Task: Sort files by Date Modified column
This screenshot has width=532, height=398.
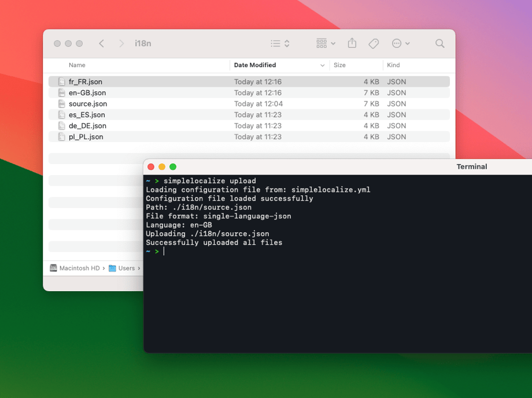Action: (x=255, y=65)
